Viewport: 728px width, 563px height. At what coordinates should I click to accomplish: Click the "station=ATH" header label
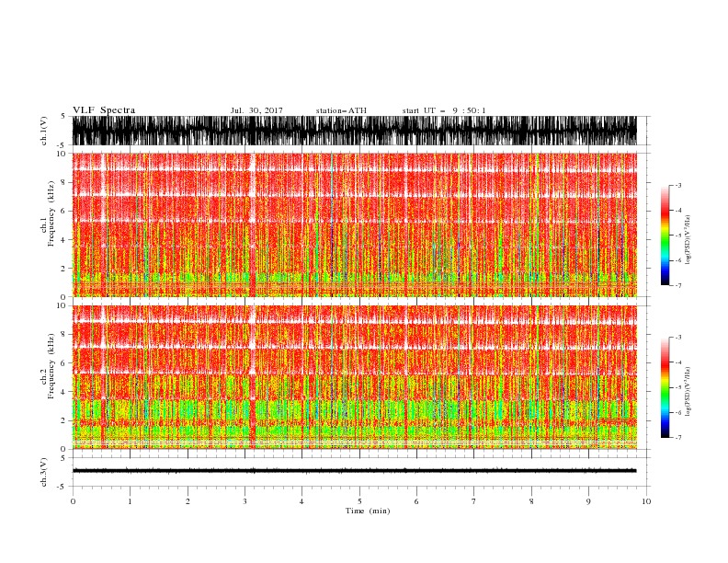pyautogui.click(x=341, y=110)
